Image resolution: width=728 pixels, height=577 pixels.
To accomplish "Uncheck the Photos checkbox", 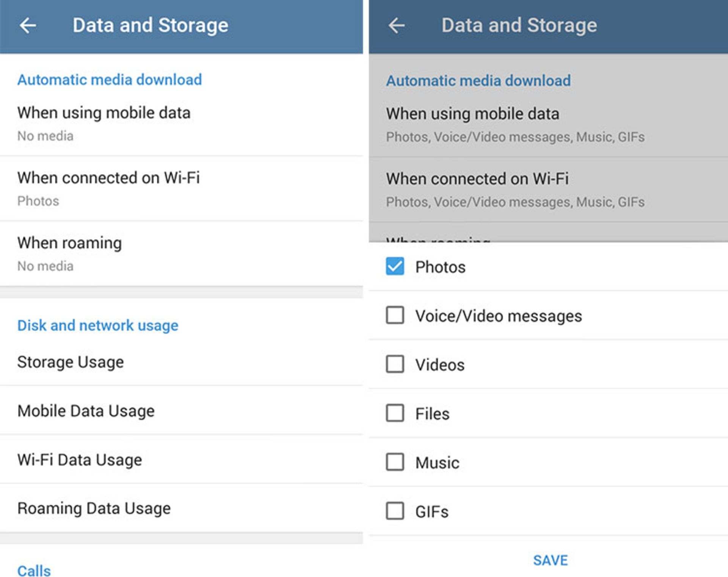I will click(x=395, y=266).
